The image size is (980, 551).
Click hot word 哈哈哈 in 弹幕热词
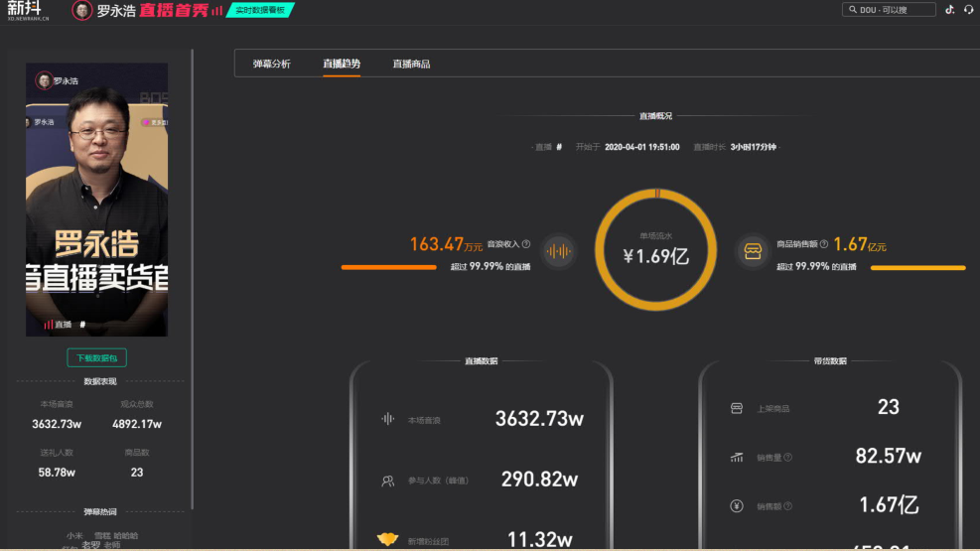pos(126,535)
